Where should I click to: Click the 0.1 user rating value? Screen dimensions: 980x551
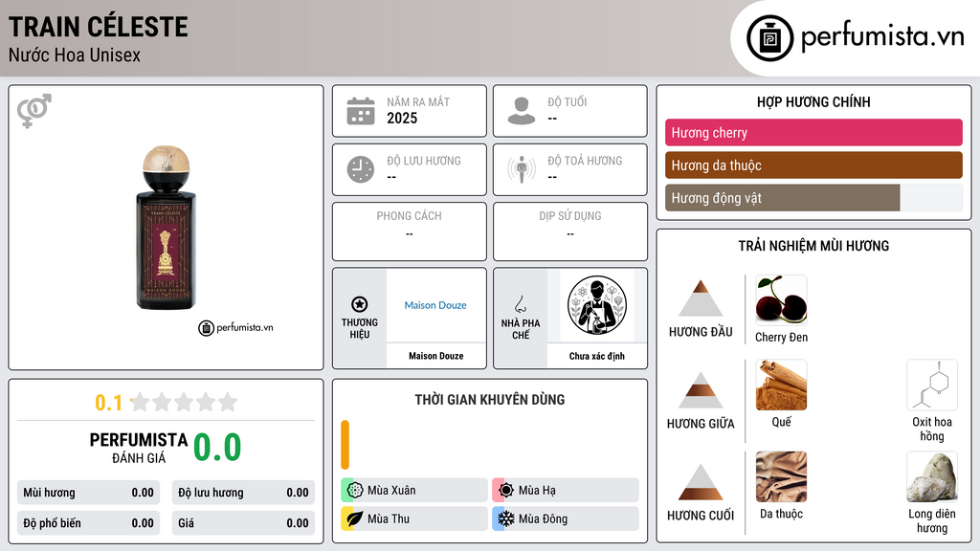108,403
